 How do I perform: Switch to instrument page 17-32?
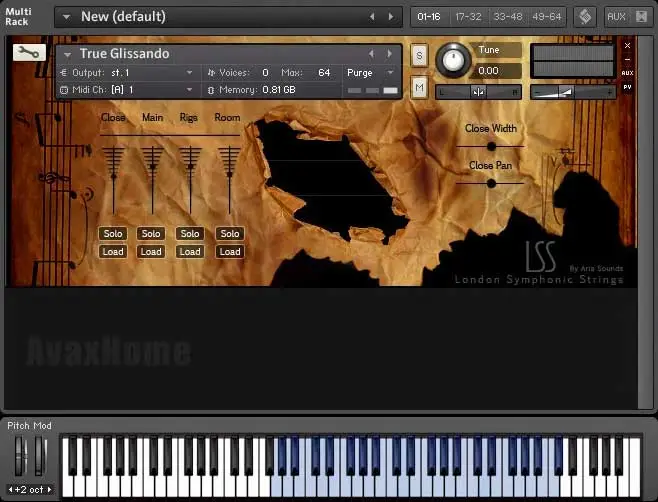click(468, 17)
